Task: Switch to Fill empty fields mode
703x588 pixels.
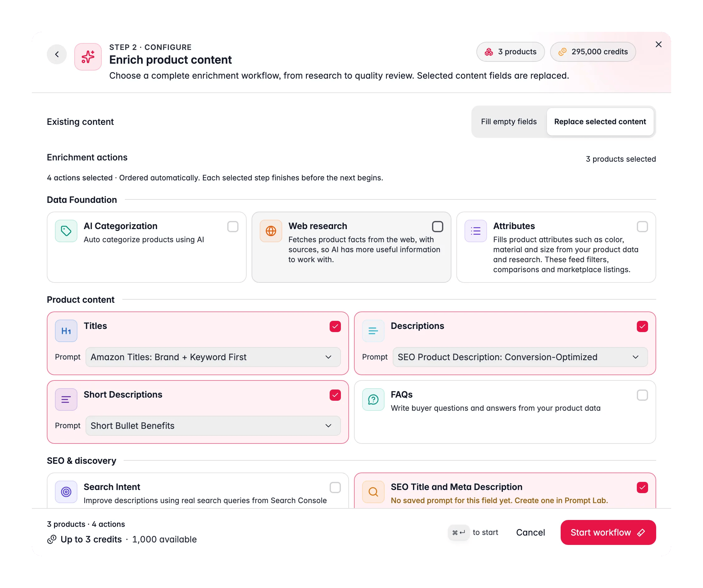Action: [x=509, y=122]
